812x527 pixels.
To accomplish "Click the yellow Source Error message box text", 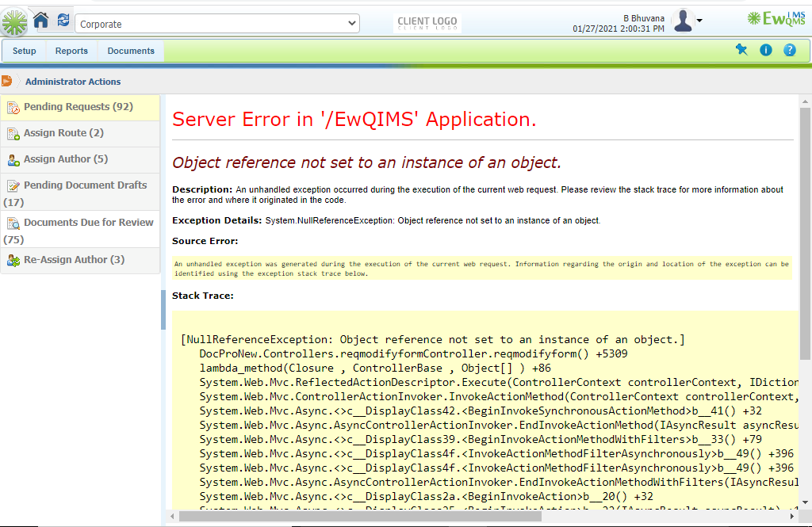I will (482, 269).
